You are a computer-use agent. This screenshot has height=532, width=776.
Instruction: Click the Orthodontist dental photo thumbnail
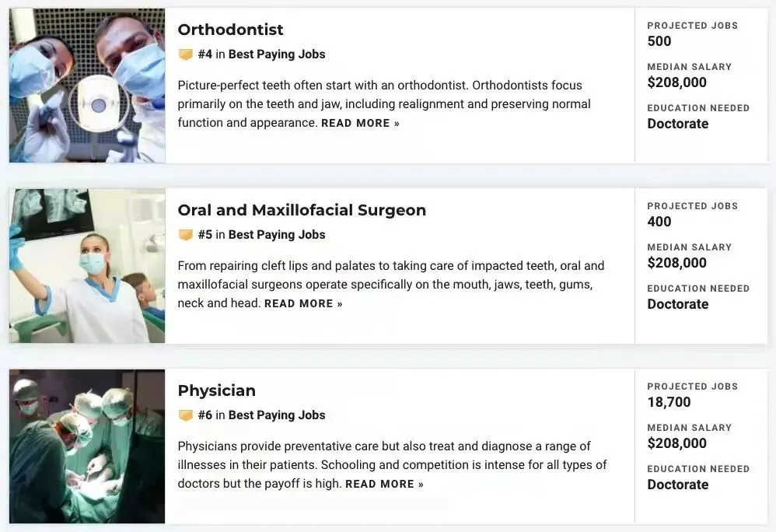click(x=87, y=86)
